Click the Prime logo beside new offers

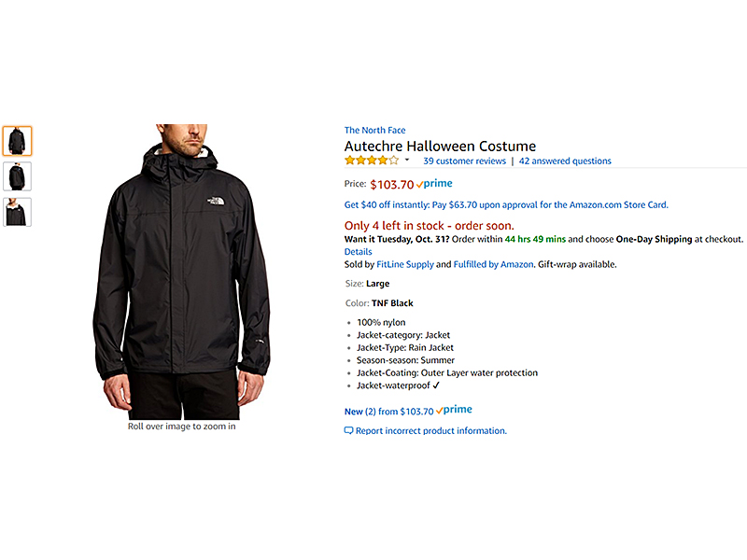point(454,410)
